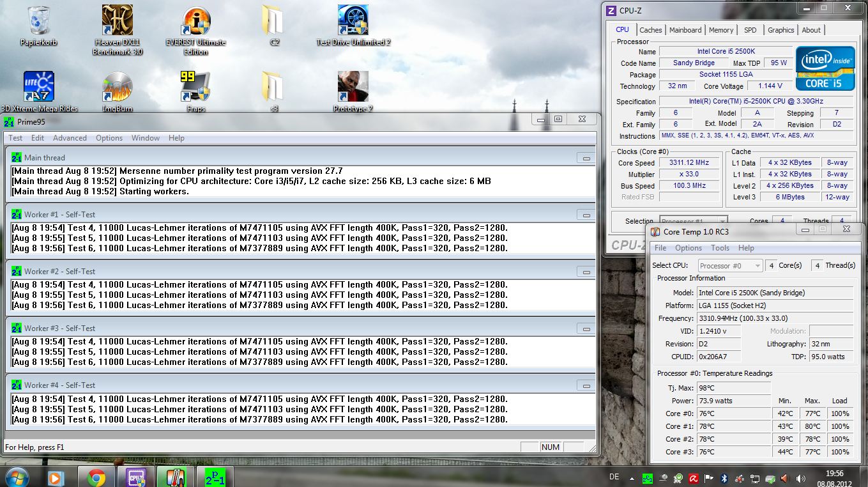Open the Window menu in Prime95
The image size is (868, 487).
tap(146, 137)
